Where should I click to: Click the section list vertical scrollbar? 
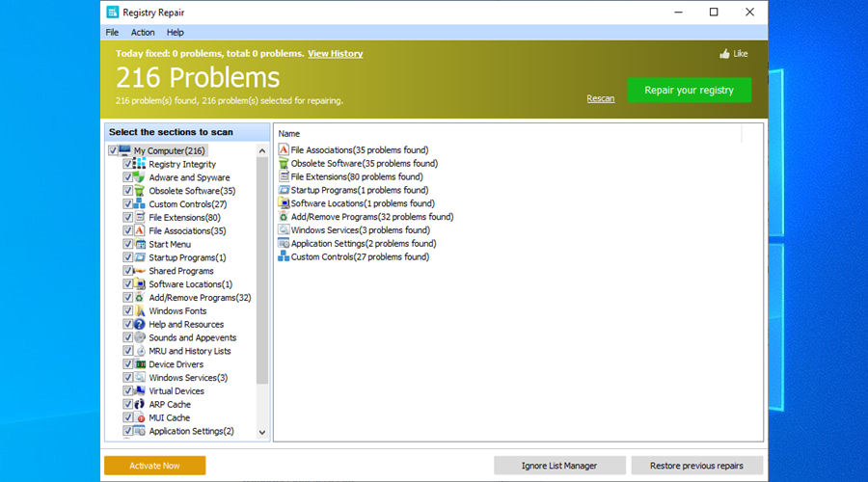tap(261, 270)
